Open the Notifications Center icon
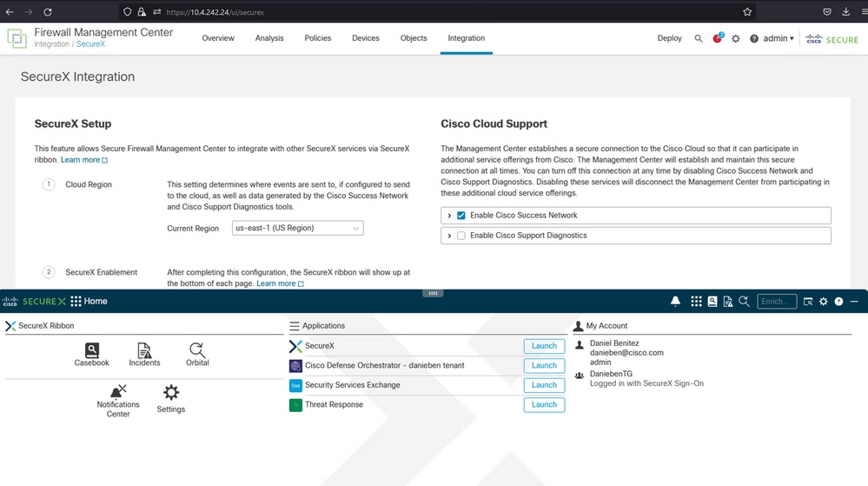Screen dimensions: 868x486 [x=118, y=401]
